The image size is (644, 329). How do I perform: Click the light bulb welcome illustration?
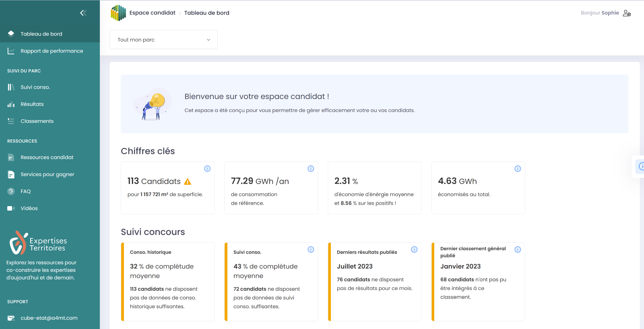[153, 104]
